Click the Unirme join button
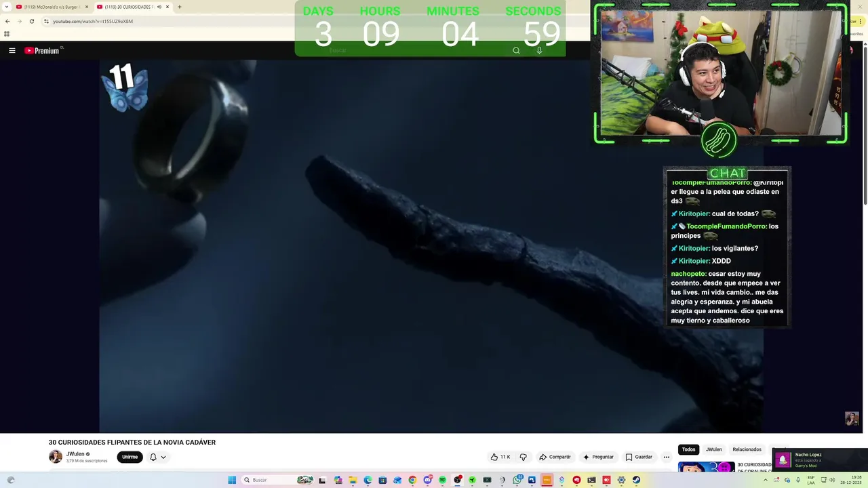Image resolution: width=868 pixels, height=488 pixels. pos(130,457)
